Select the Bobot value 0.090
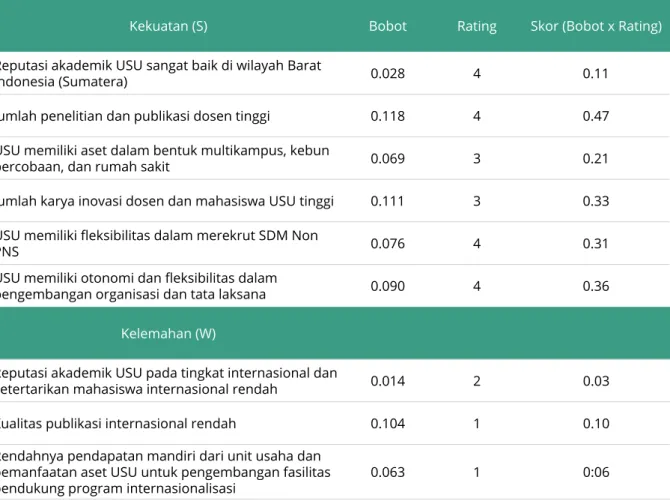This screenshot has width=670, height=501. (388, 286)
